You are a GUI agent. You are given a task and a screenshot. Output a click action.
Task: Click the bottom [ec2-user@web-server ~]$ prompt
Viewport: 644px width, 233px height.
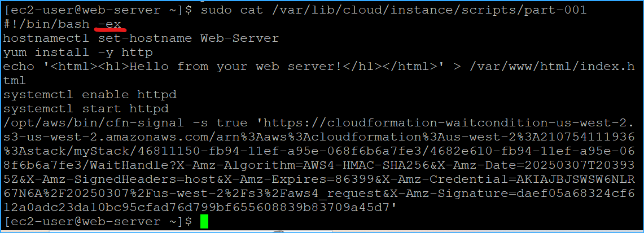97,222
